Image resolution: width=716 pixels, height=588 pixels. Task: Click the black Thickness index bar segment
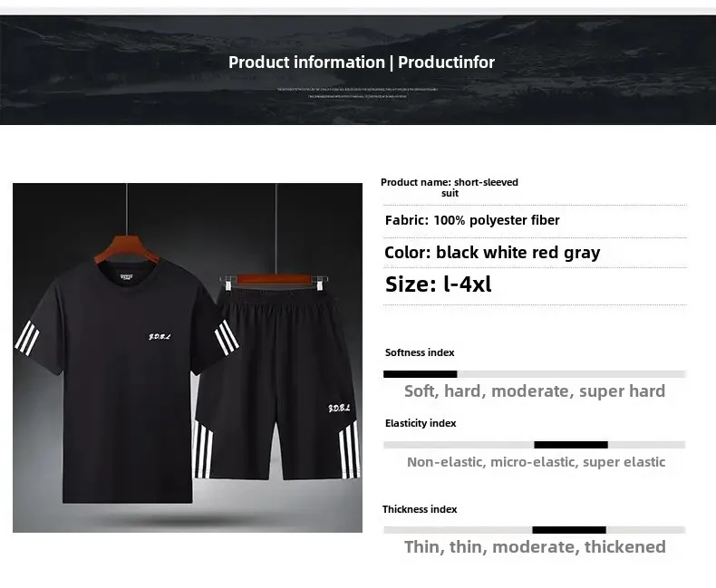[x=569, y=530]
